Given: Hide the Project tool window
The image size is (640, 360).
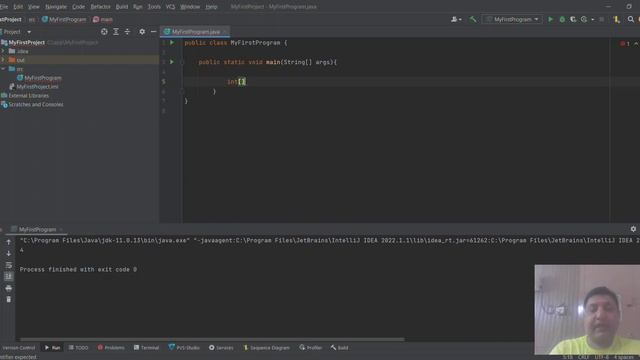Looking at the screenshot, I should click(x=153, y=31).
